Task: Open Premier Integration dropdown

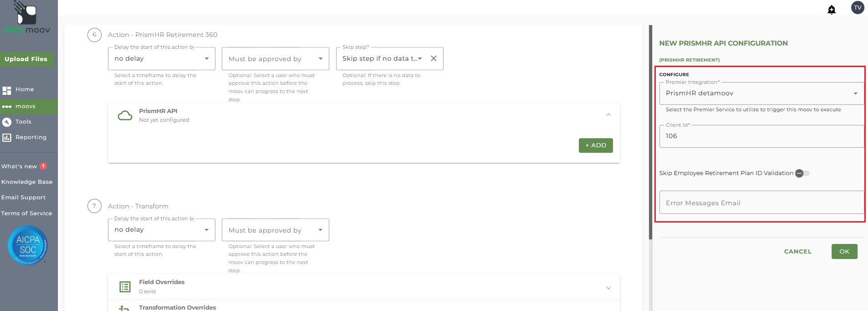Action: coord(761,93)
